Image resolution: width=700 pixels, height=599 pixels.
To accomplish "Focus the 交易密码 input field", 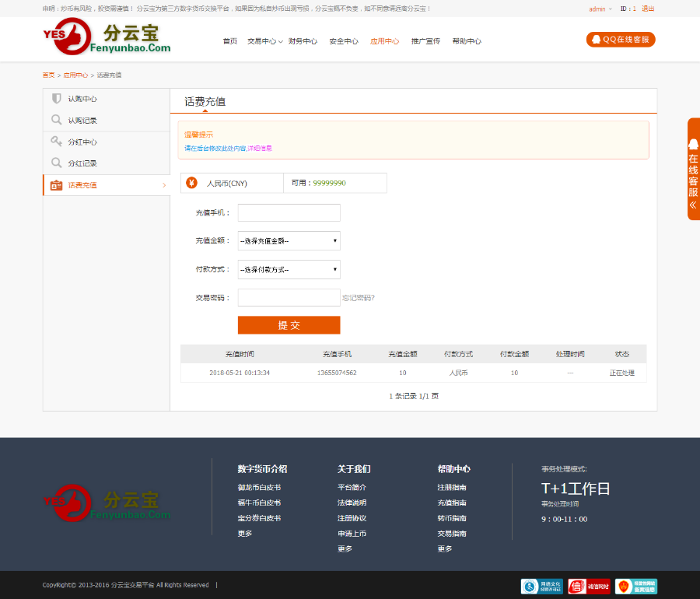I will click(289, 298).
